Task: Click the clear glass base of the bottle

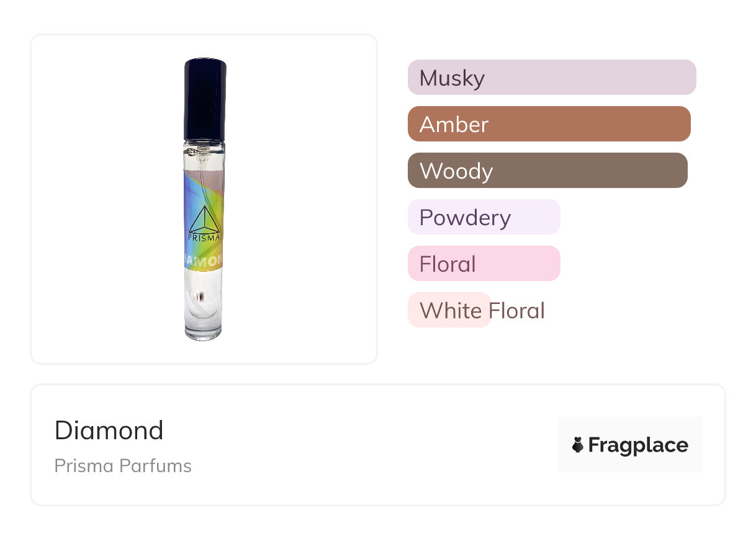Action: pos(204,305)
